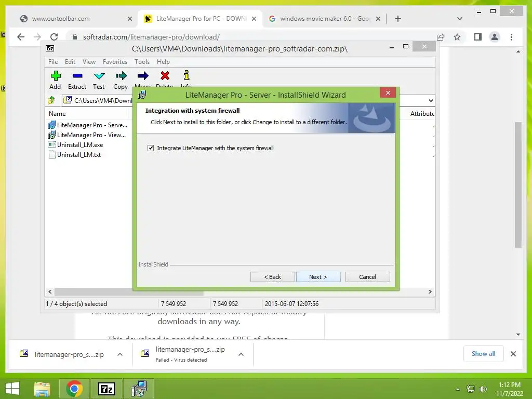532x399 pixels.
Task: Open Chrome profile avatar
Action: pyautogui.click(x=495, y=37)
